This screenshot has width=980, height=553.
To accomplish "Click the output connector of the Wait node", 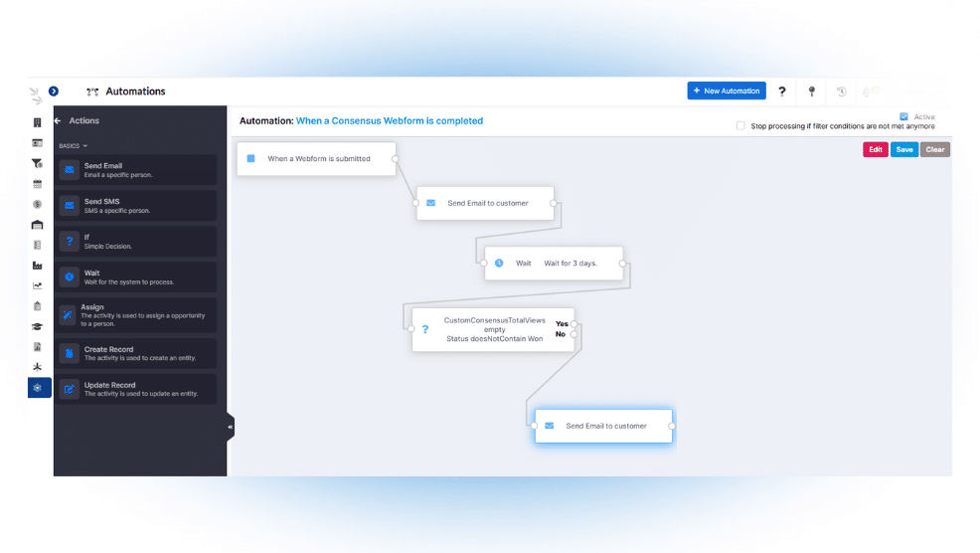I will pos(622,264).
